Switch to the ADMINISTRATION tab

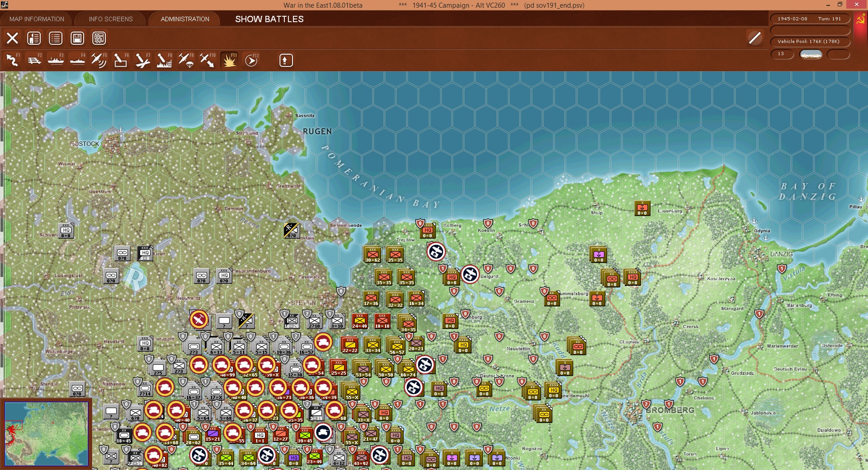coord(185,19)
